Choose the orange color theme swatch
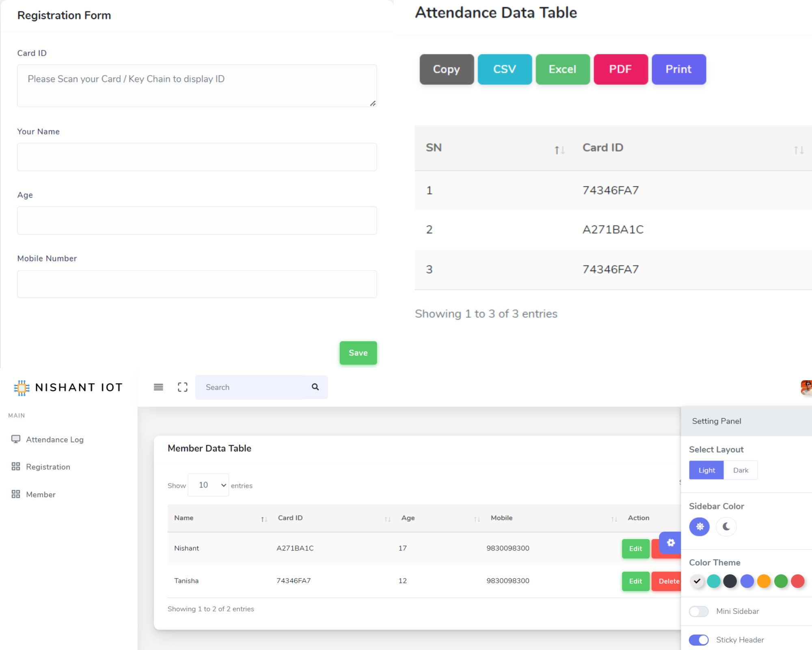This screenshot has width=812, height=650. point(764,581)
